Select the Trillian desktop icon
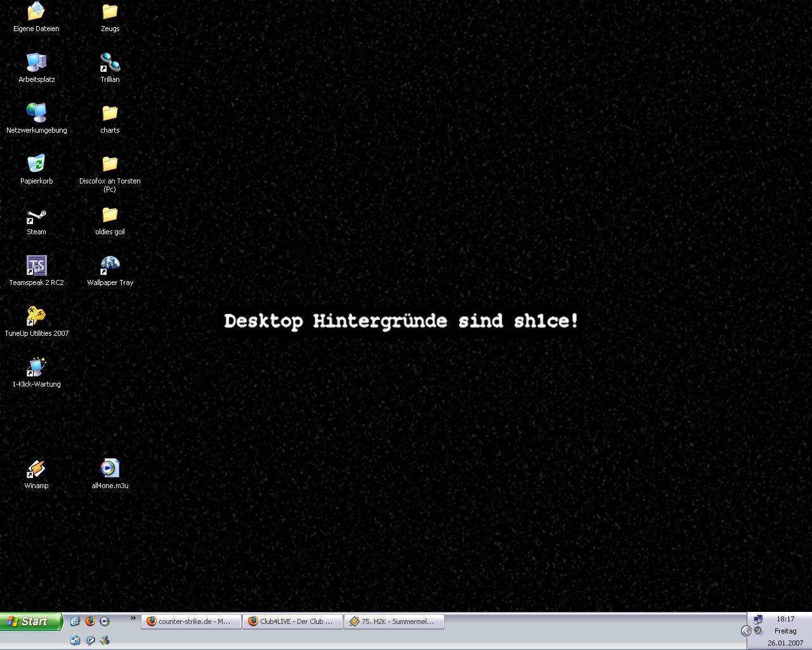This screenshot has width=812, height=650. click(x=110, y=63)
